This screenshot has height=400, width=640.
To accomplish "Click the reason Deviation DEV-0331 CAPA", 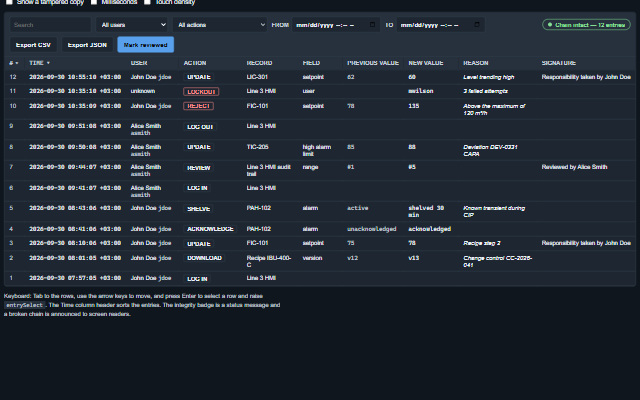I will tap(490, 150).
